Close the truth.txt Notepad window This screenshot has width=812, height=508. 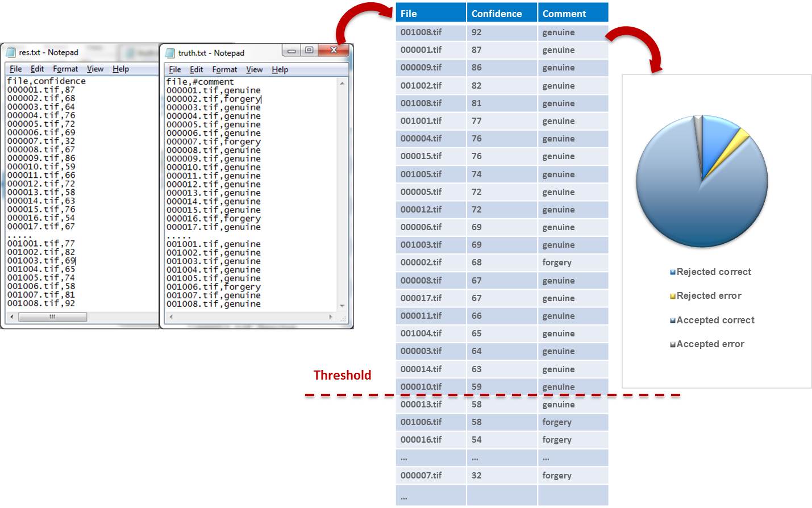334,51
